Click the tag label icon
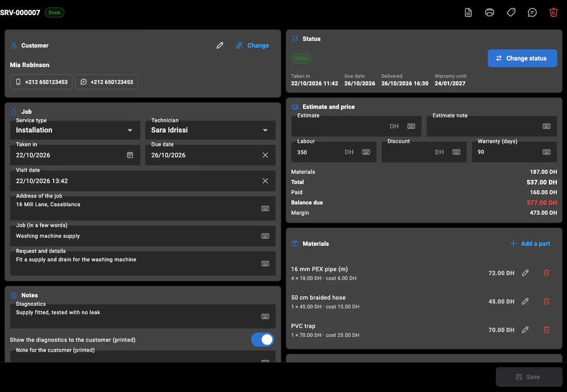567x392 pixels. tap(511, 12)
